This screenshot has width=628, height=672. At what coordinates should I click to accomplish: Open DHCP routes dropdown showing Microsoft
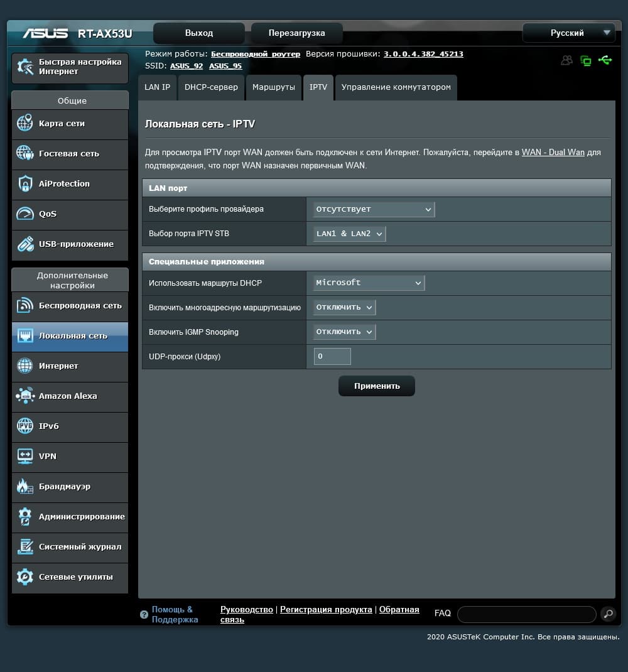click(x=369, y=283)
